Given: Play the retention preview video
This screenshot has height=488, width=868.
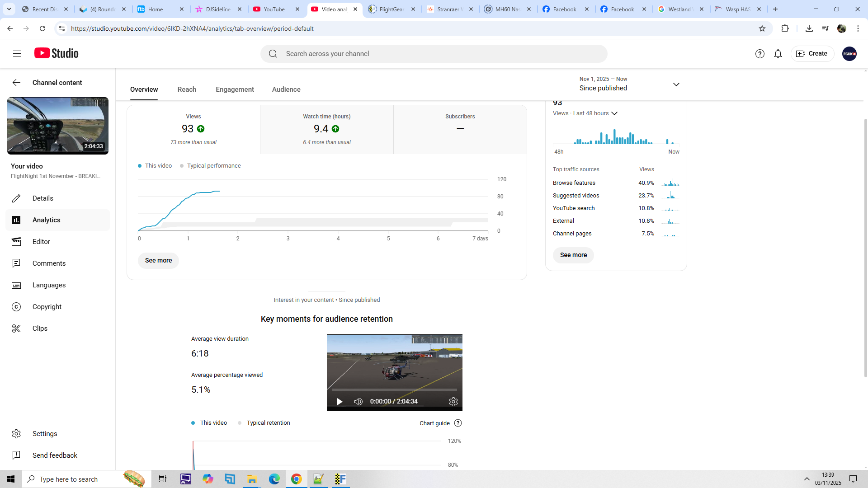Looking at the screenshot, I should [x=340, y=402].
